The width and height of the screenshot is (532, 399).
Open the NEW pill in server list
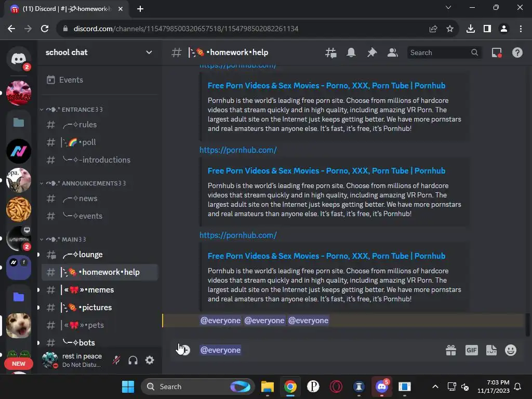coord(19,363)
